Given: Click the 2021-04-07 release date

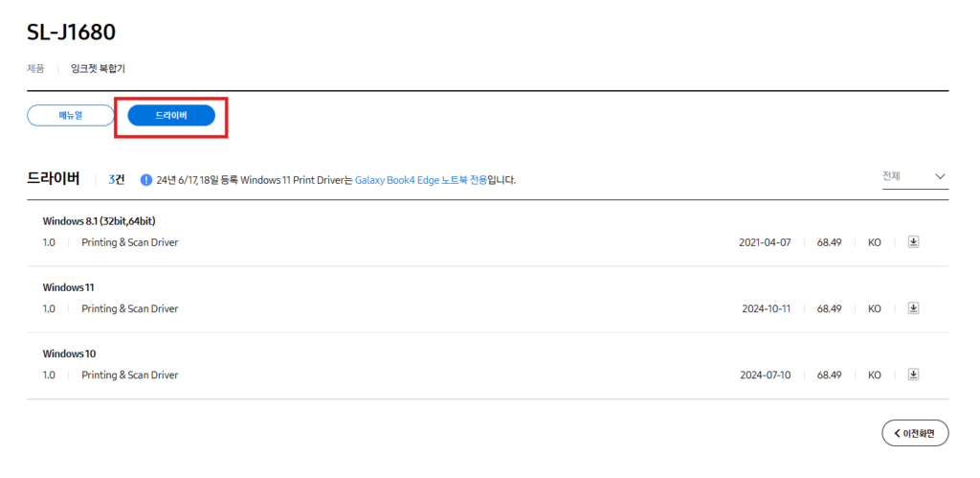Looking at the screenshot, I should 765,242.
